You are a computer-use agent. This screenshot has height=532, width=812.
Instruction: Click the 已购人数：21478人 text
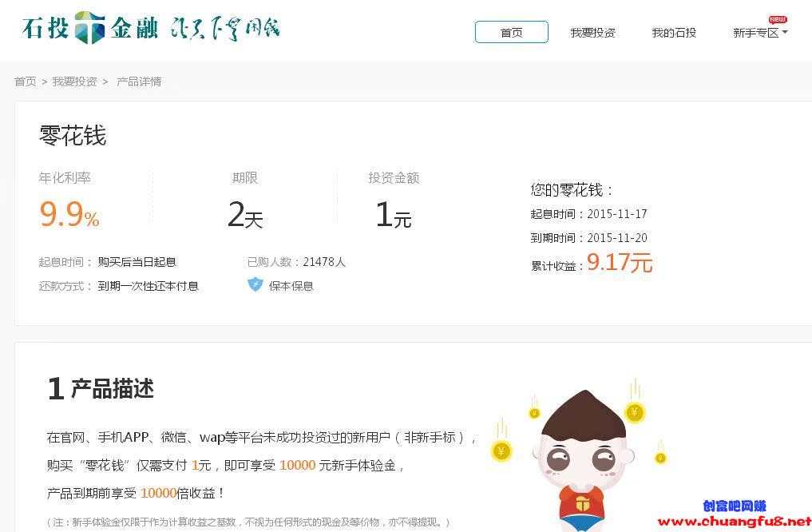coord(296,262)
